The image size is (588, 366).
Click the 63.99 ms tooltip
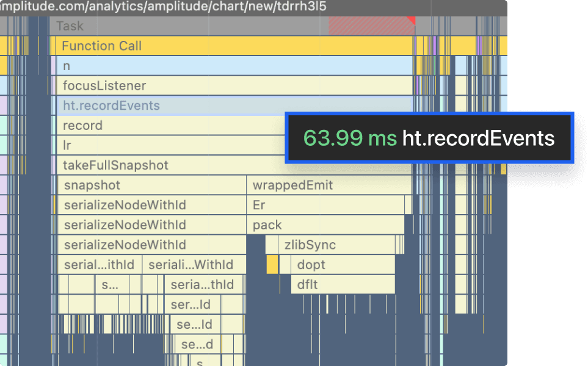click(427, 138)
